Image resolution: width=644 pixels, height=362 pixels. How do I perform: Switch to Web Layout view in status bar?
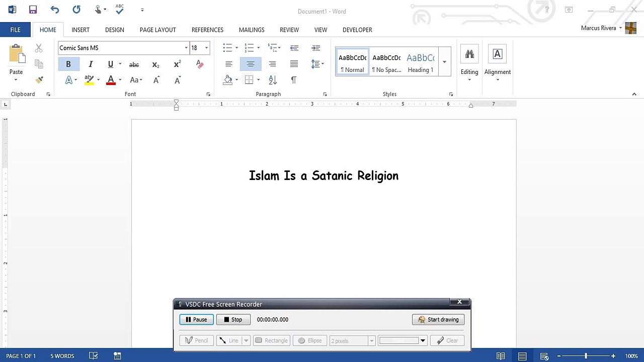(544, 356)
